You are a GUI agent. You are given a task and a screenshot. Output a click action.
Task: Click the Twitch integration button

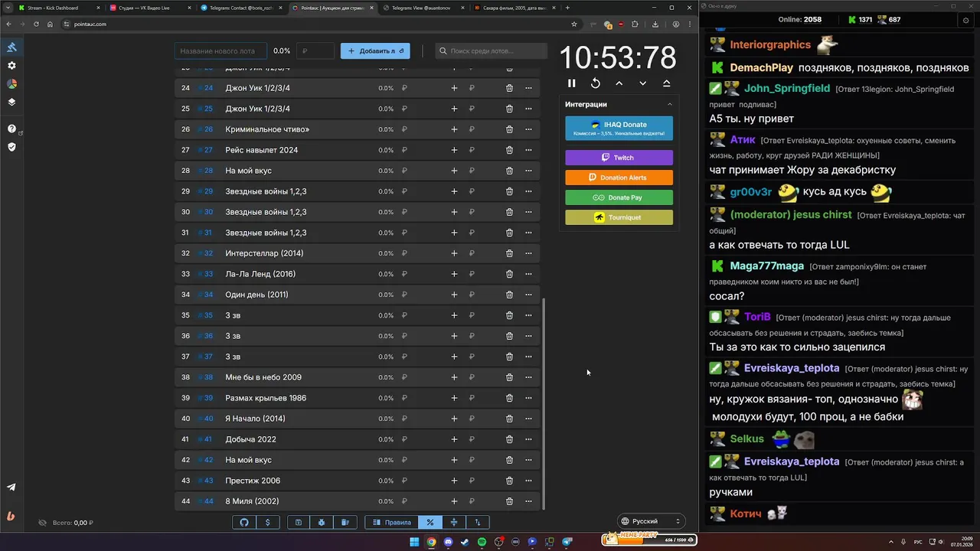click(x=619, y=158)
